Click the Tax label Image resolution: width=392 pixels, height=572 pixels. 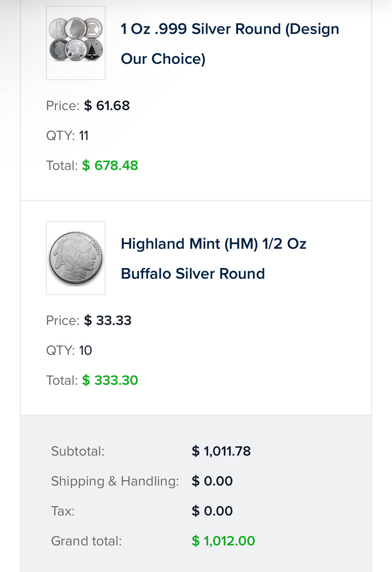click(x=63, y=511)
